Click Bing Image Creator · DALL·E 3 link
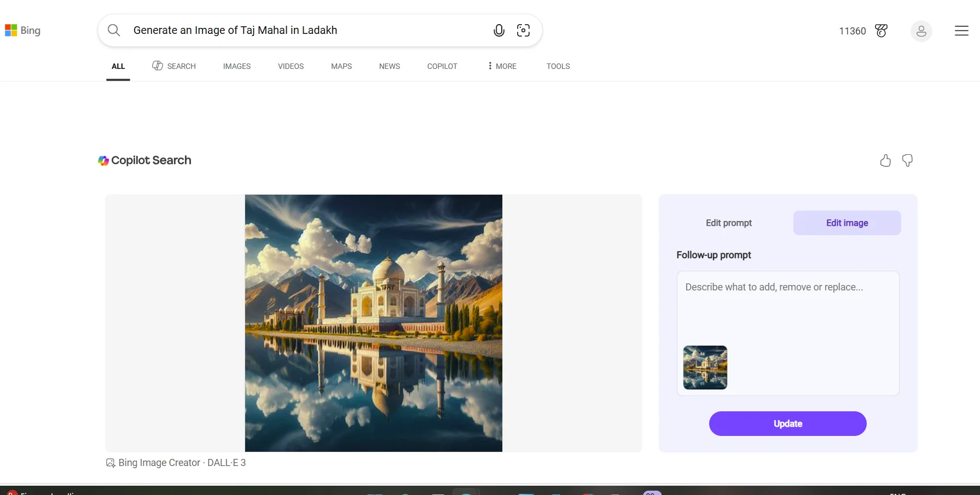The image size is (980, 495). click(x=182, y=463)
